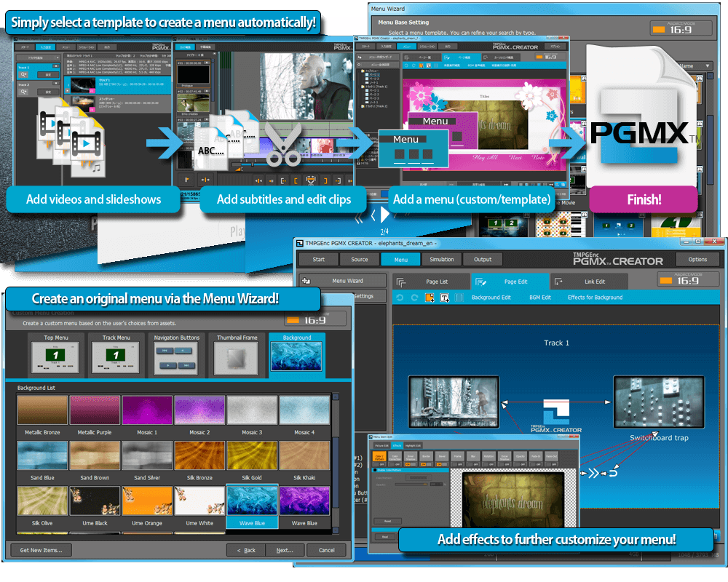
Task: Toggle the ON switch under Inner Shadow
Action: coord(411,464)
